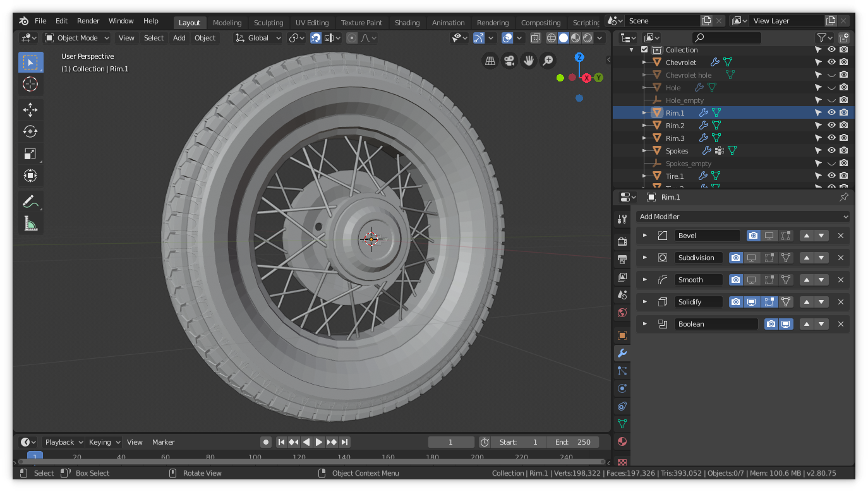The height and width of the screenshot is (492, 868).
Task: Select wireframe viewport shading
Action: point(552,38)
